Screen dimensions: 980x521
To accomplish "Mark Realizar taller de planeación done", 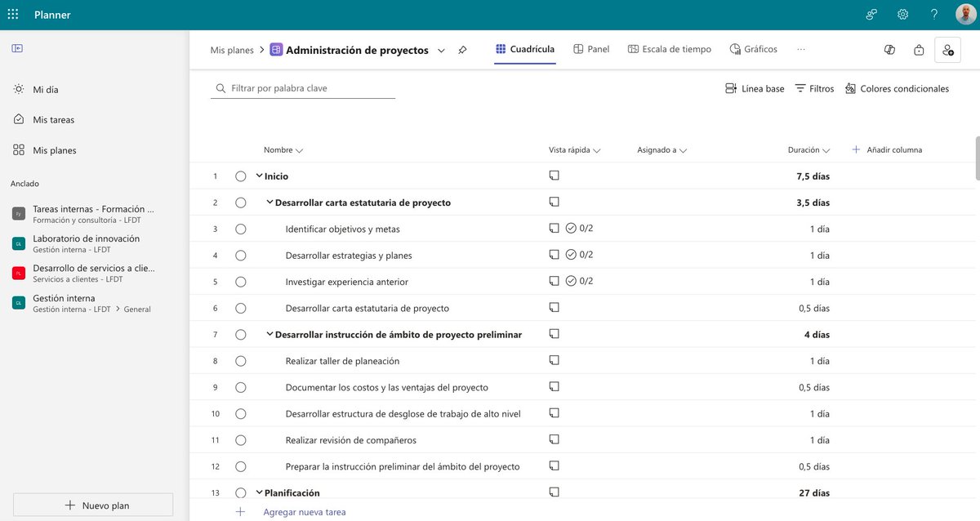I will coord(240,359).
